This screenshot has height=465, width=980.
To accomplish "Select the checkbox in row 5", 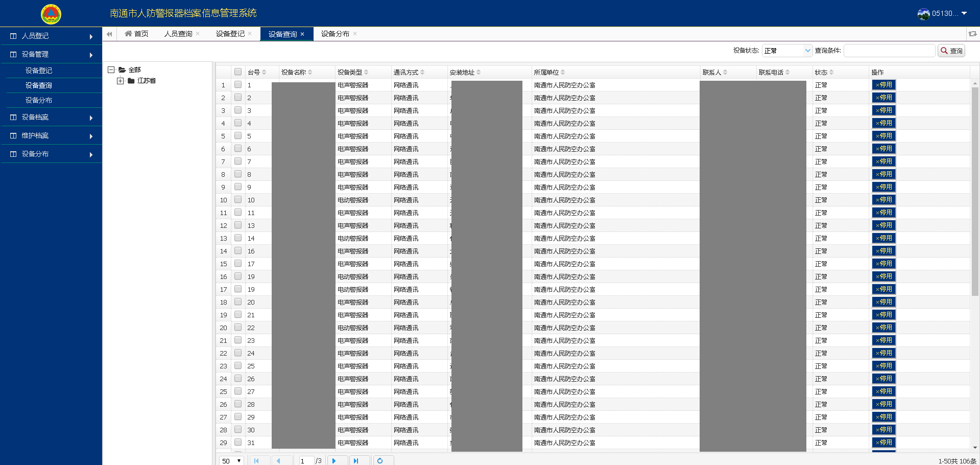I will pyautogui.click(x=238, y=136).
